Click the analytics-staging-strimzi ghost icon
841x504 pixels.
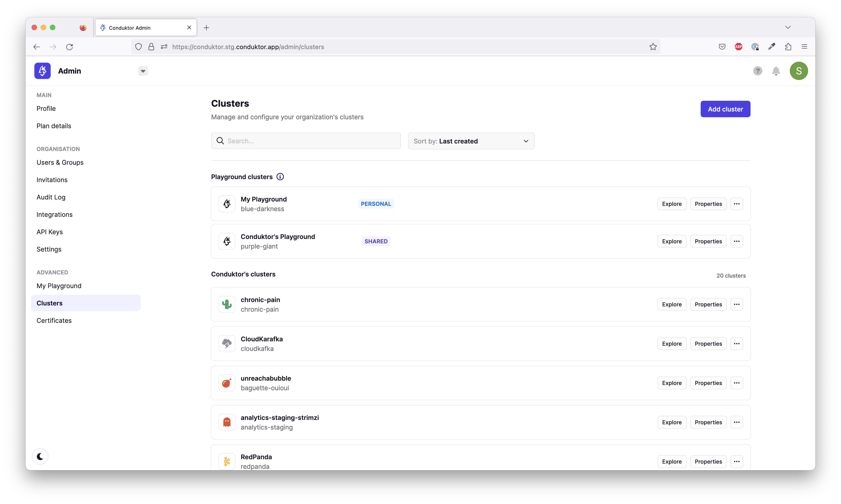(x=227, y=422)
